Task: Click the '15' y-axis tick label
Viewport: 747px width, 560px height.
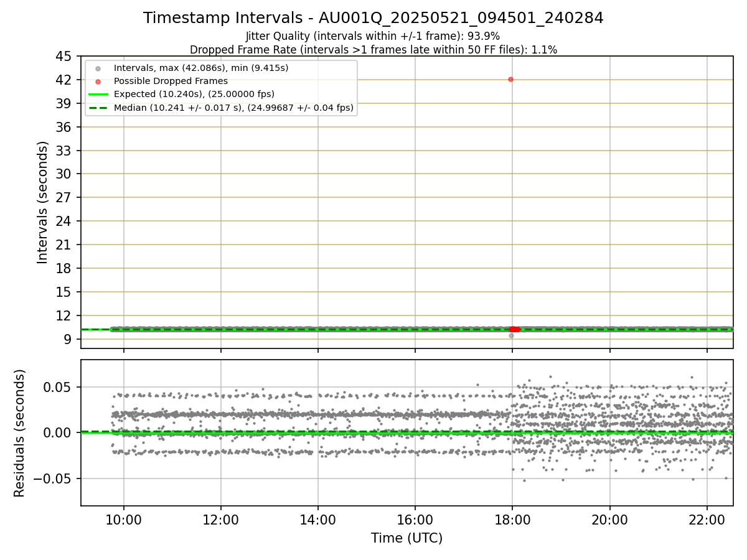Action: [x=63, y=292]
